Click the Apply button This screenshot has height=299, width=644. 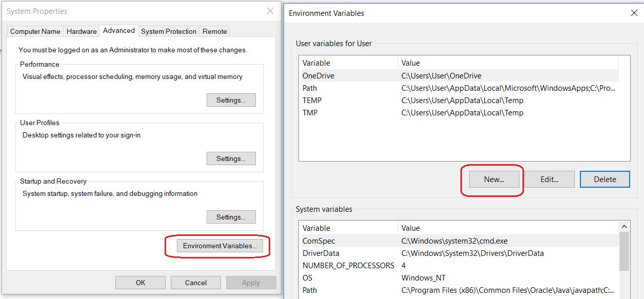251,282
